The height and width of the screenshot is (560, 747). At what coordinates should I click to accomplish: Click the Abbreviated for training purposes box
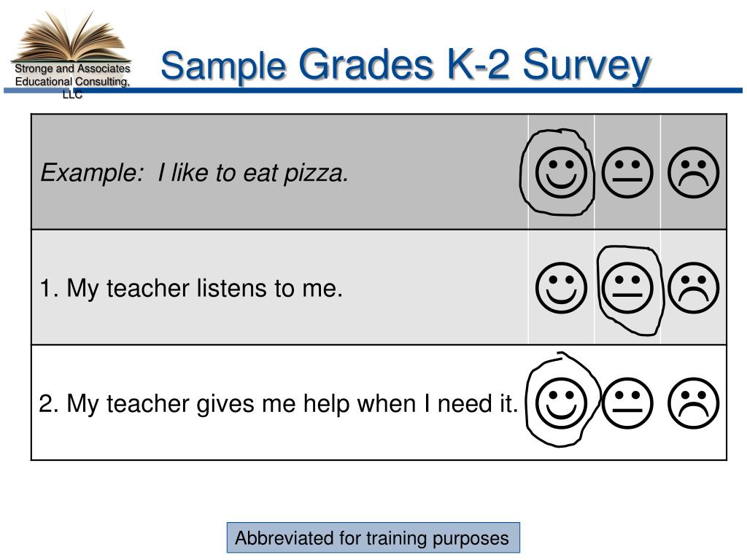[373, 537]
